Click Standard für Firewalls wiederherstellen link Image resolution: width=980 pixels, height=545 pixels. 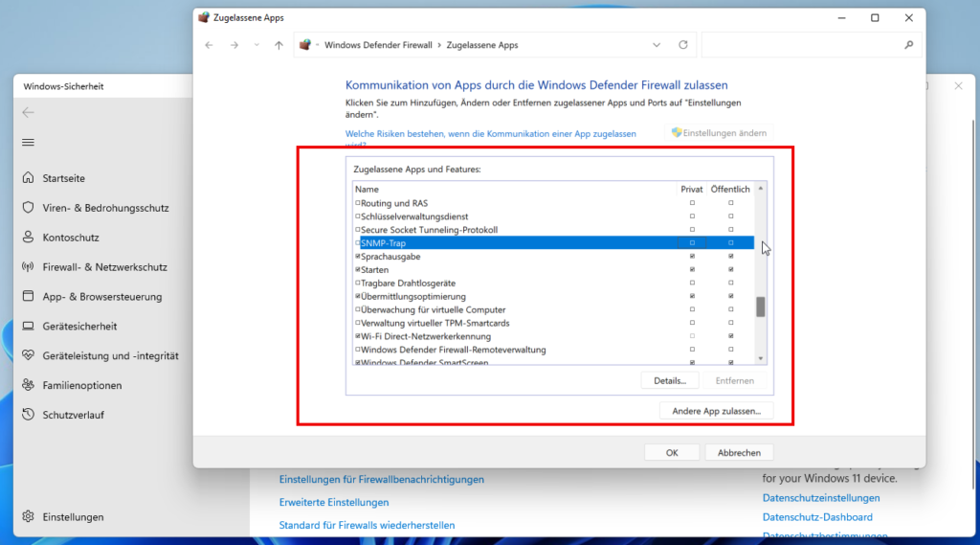[x=367, y=526]
